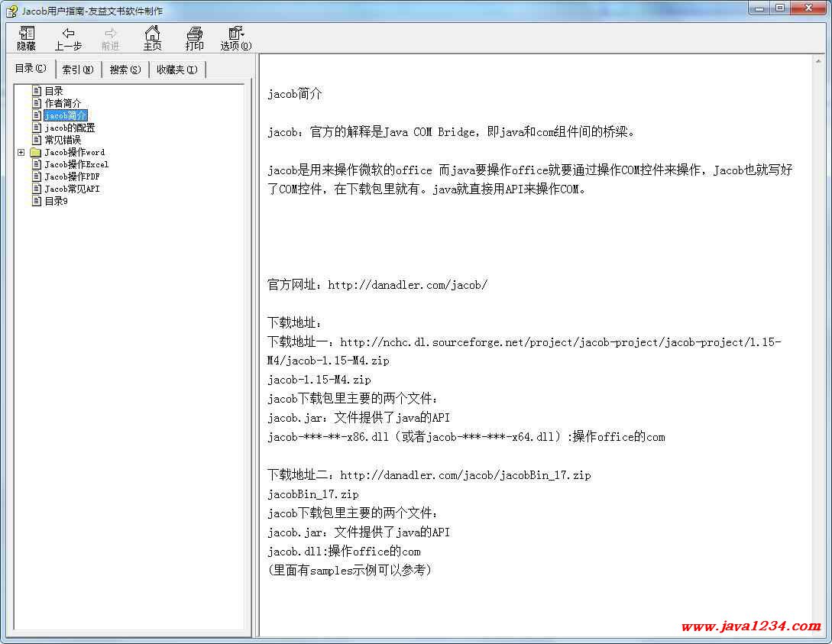Select the 目录9 topic
The image size is (832, 644).
[x=56, y=201]
